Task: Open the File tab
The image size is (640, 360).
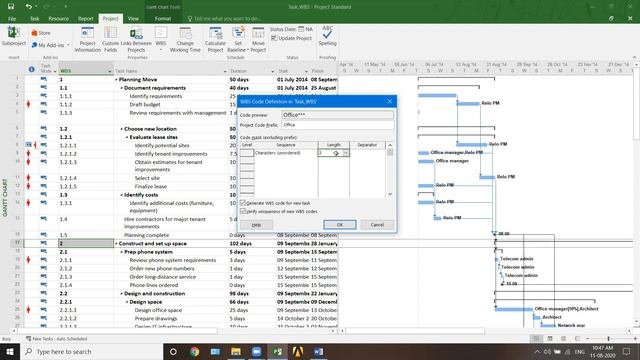Action: coord(12,19)
